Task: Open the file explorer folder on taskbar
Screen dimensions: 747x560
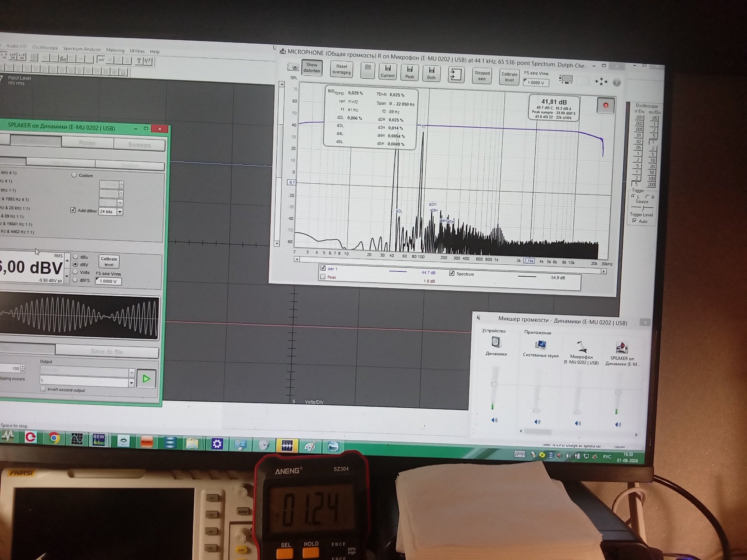Action: click(x=192, y=443)
